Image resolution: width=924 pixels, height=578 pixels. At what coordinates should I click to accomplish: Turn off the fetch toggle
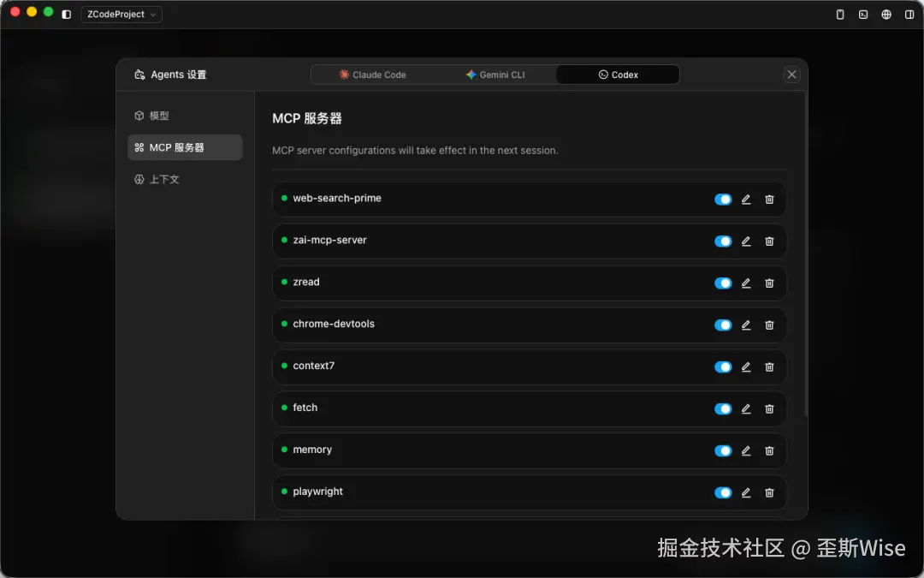pyautogui.click(x=723, y=408)
